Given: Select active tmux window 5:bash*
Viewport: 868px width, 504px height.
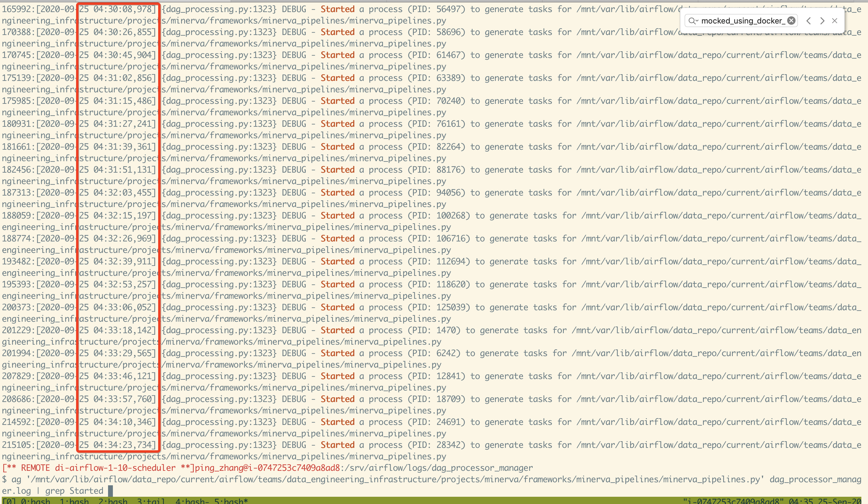Looking at the screenshot, I should pos(231,501).
